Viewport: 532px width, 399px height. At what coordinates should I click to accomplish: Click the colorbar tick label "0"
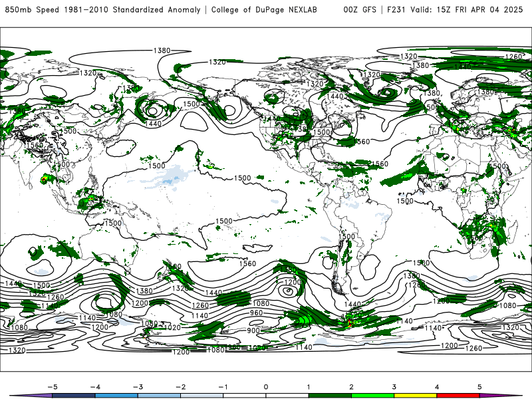click(x=265, y=387)
